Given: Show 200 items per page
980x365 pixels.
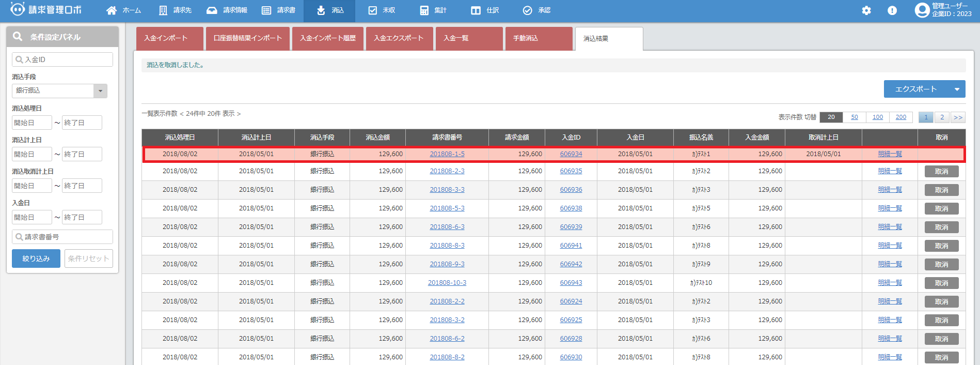Looking at the screenshot, I should (x=901, y=117).
